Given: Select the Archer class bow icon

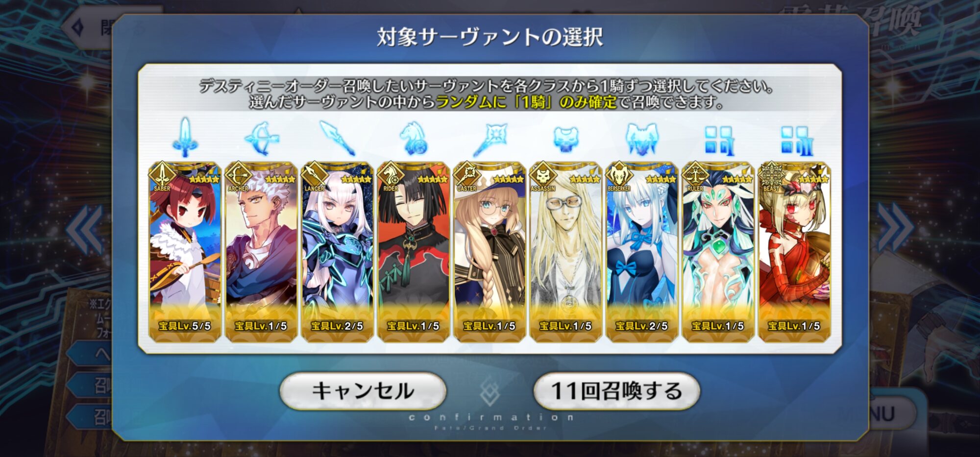Looking at the screenshot, I should coord(262,139).
